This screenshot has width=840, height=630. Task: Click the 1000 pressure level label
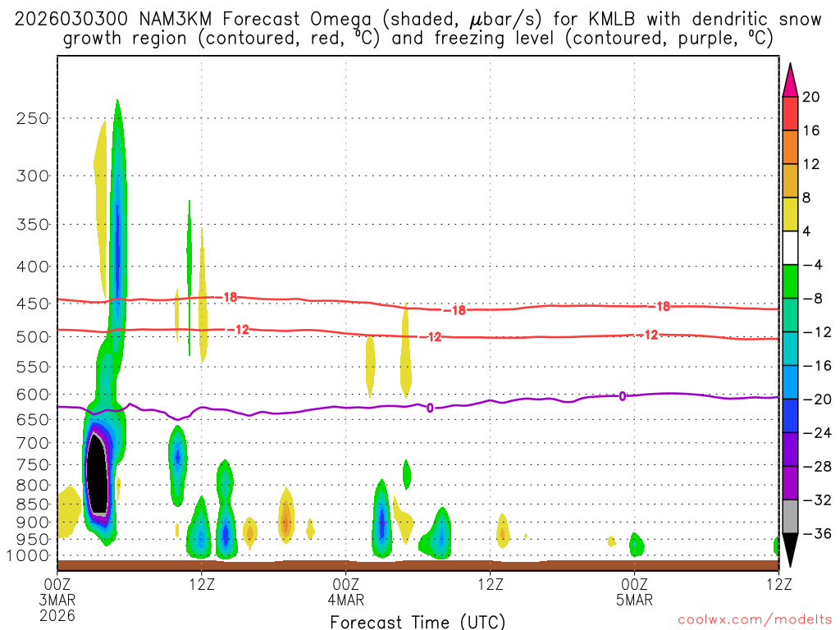[28, 556]
